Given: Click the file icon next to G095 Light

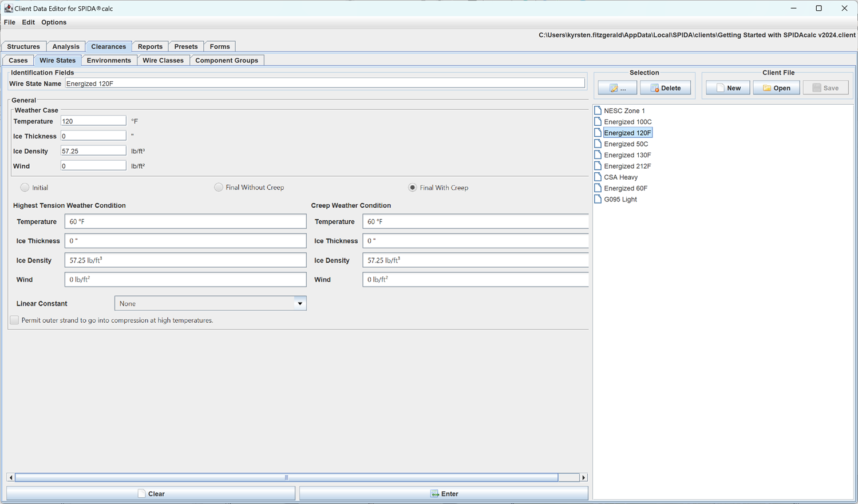Looking at the screenshot, I should coord(598,199).
